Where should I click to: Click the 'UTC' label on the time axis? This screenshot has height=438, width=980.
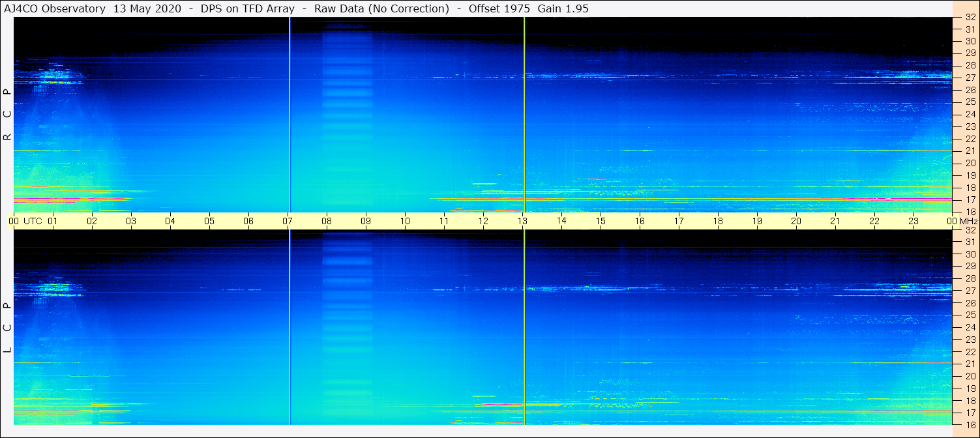(33, 221)
